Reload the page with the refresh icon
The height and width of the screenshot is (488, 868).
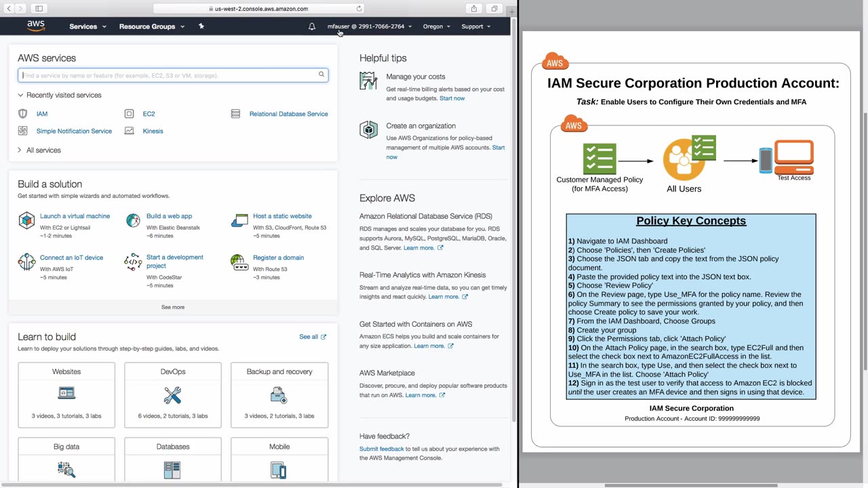point(359,9)
